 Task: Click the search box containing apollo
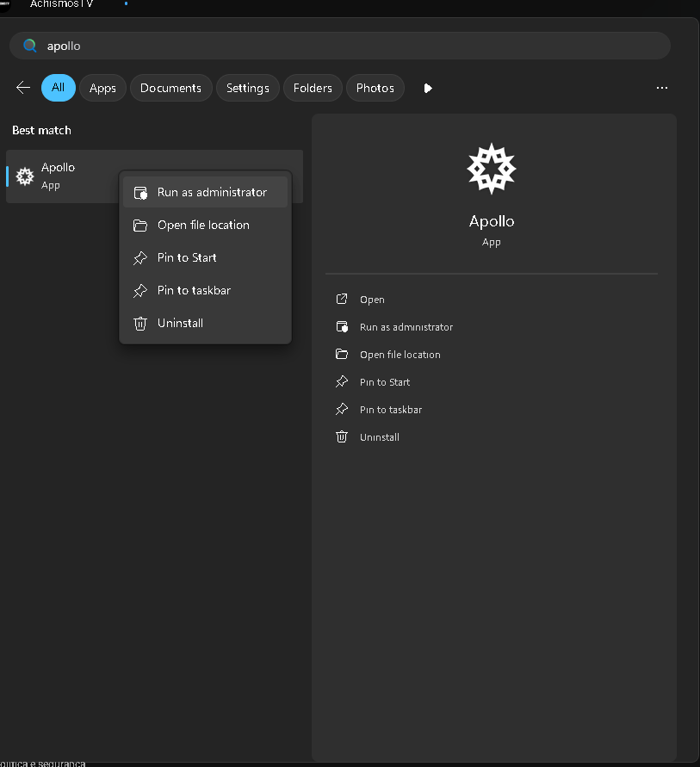coord(340,46)
